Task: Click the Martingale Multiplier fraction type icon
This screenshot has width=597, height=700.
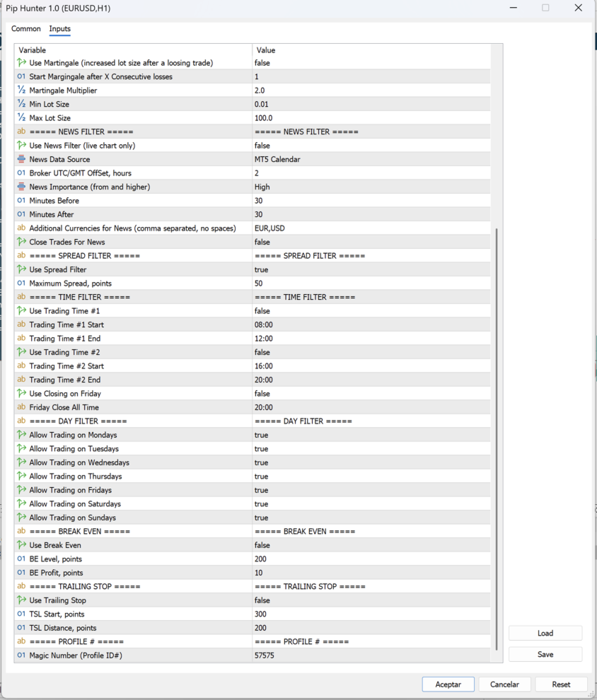Action: click(x=21, y=91)
